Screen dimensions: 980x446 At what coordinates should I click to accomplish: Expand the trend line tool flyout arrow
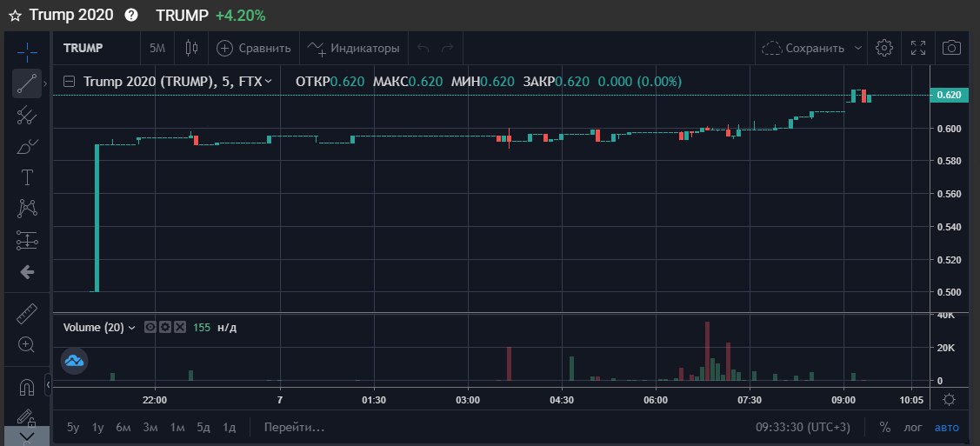[45, 83]
